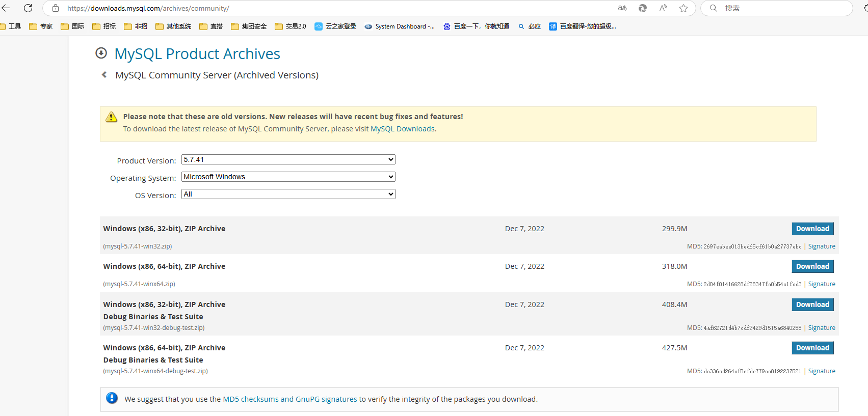Open the System Dashboard bookmark
This screenshot has width=868, height=416.
[x=400, y=26]
